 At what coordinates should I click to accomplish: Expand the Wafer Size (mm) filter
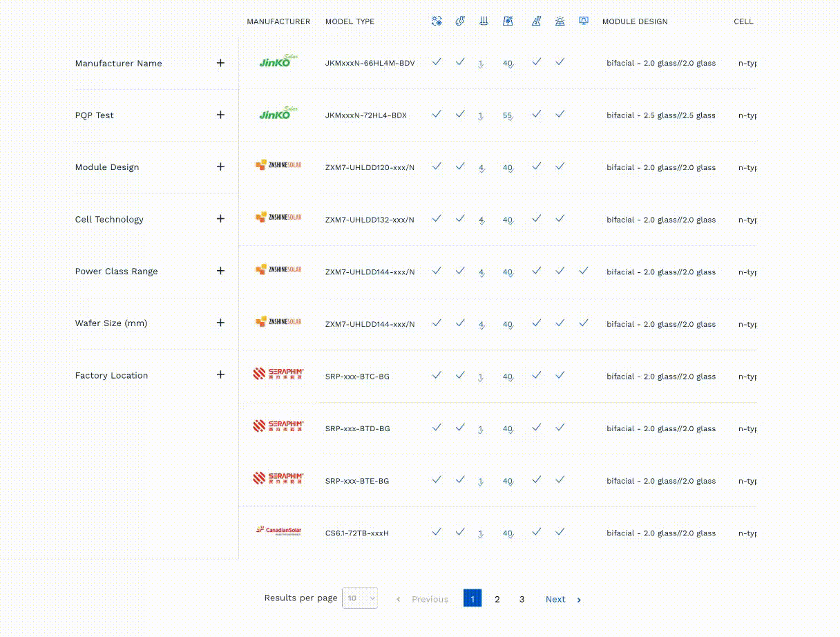(220, 323)
